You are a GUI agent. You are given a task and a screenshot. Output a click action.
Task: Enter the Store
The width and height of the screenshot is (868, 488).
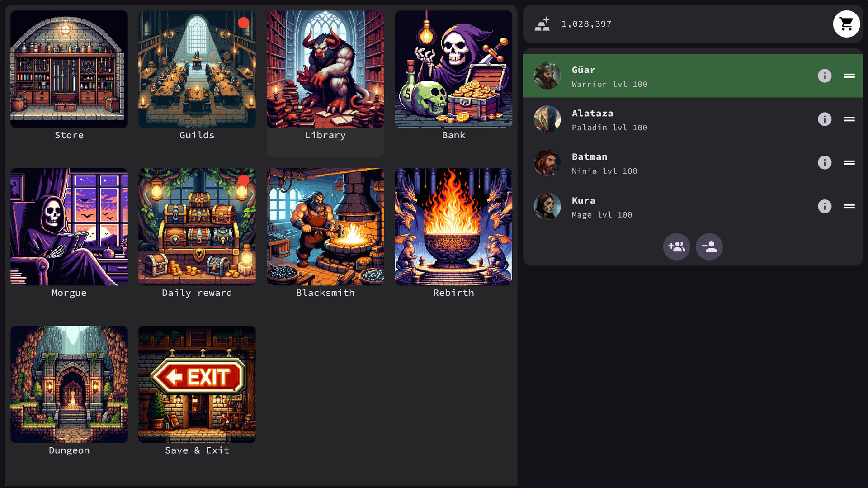(x=69, y=70)
